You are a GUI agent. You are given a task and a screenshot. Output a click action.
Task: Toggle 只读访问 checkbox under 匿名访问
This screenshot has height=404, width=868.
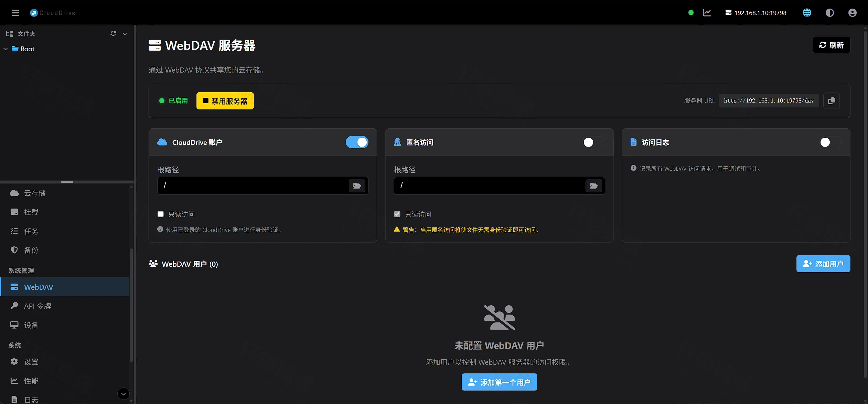(x=397, y=214)
